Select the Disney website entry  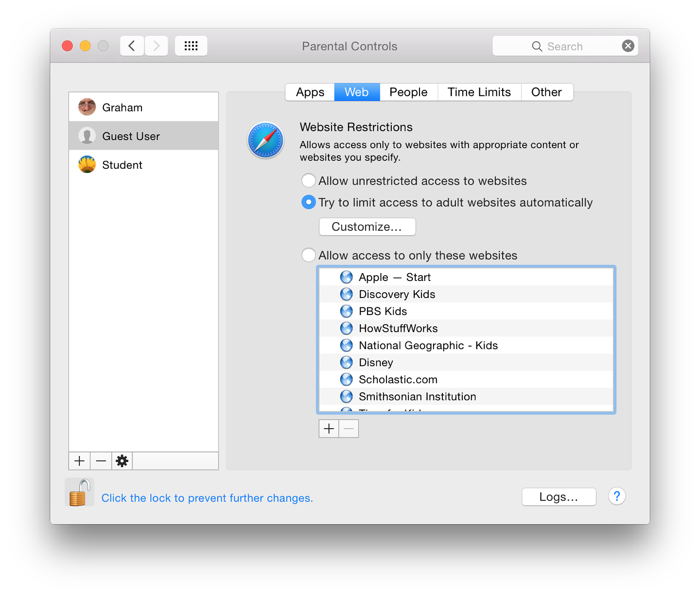tap(466, 362)
